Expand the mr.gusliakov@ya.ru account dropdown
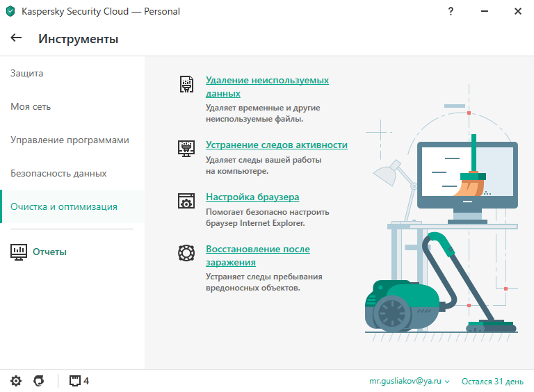 [409, 381]
